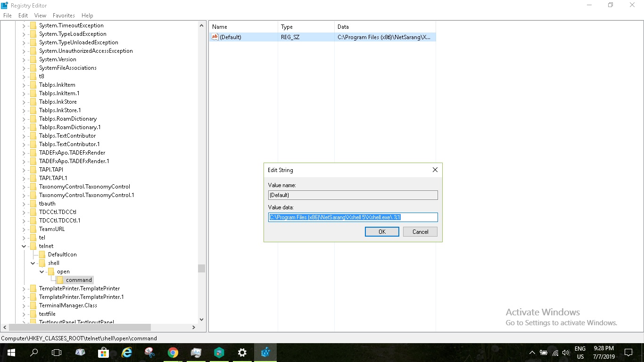The width and height of the screenshot is (644, 362).
Task: Open the Settings gear in the taskbar
Action: tap(242, 353)
